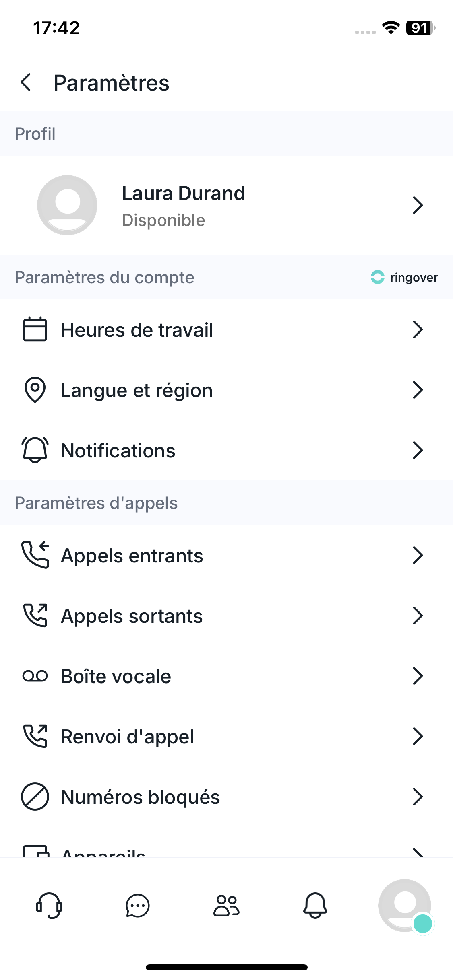Tap the voicemail icon
Image resolution: width=453 pixels, height=980 pixels.
tap(35, 676)
